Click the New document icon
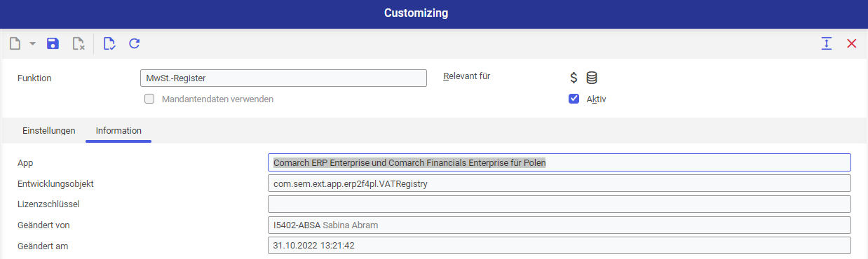 tap(15, 43)
